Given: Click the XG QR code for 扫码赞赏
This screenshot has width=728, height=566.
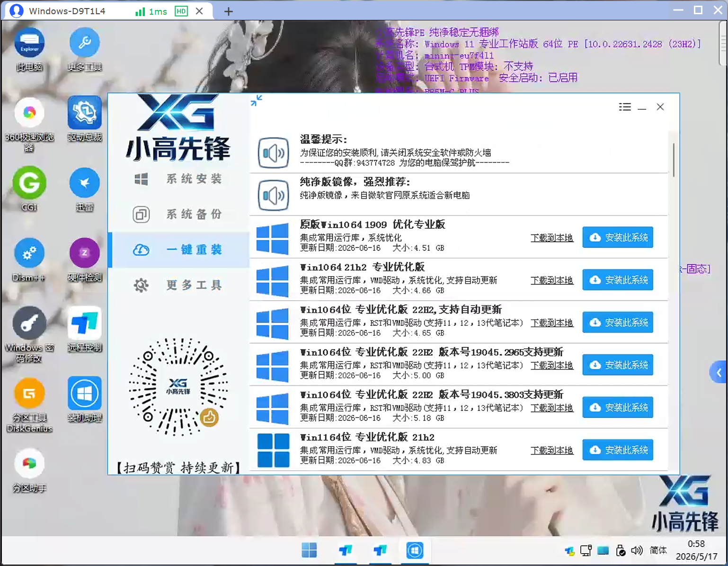Looking at the screenshot, I should [x=178, y=387].
